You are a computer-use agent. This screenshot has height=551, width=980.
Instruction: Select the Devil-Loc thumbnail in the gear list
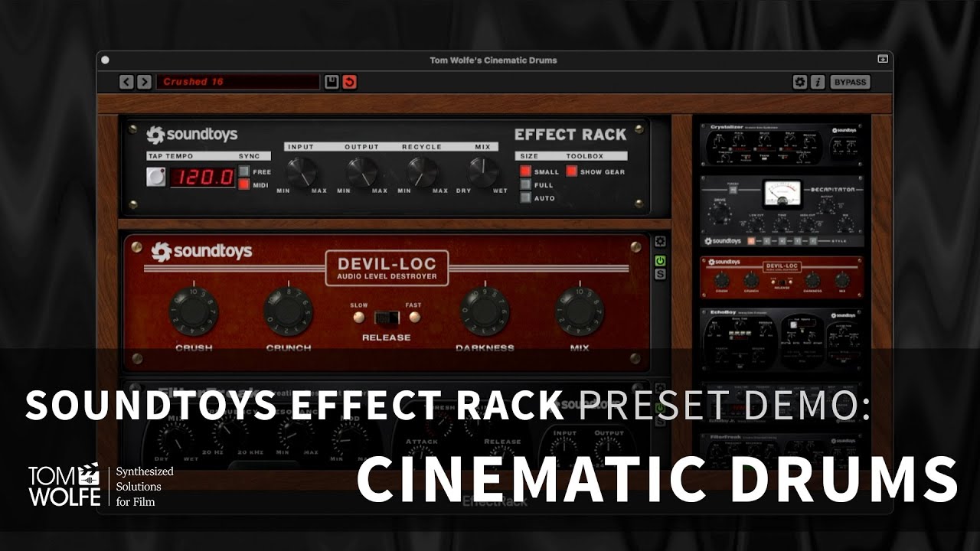782,277
